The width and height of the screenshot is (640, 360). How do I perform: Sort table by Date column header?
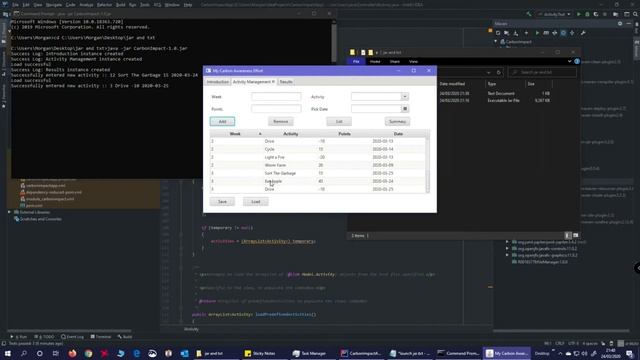[x=398, y=134]
